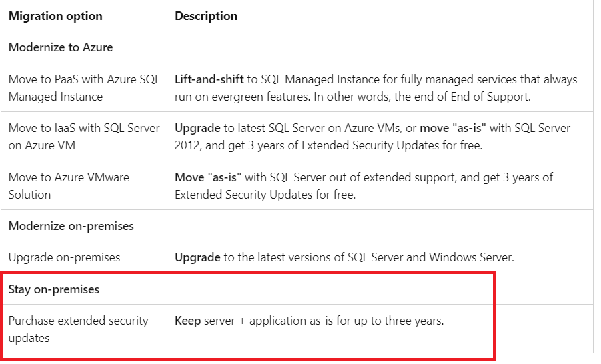Click 'Move to IaaS with SQL Server on Azure VM' cell
601x364 pixels.
click(x=84, y=137)
